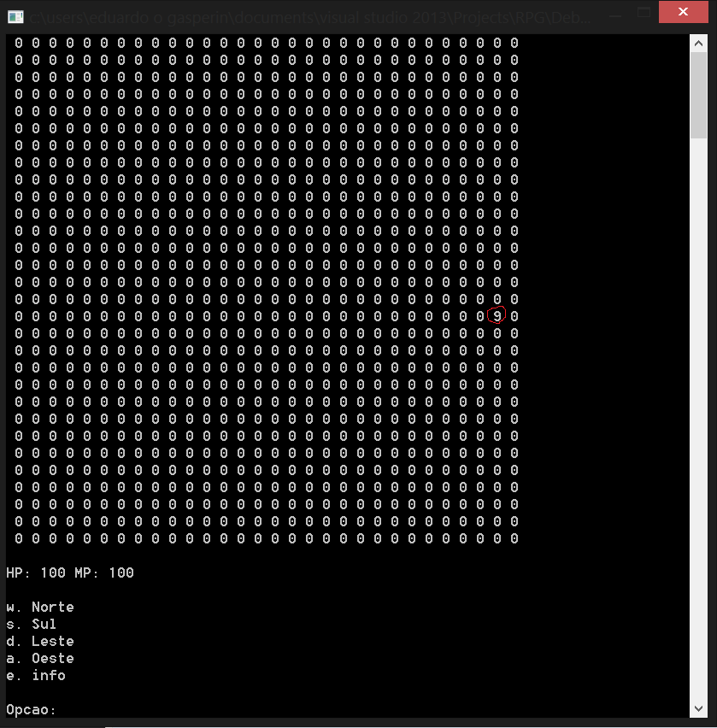717x728 pixels.
Task: Click the zero in the bottom-right map corner
Action: pyautogui.click(x=515, y=538)
